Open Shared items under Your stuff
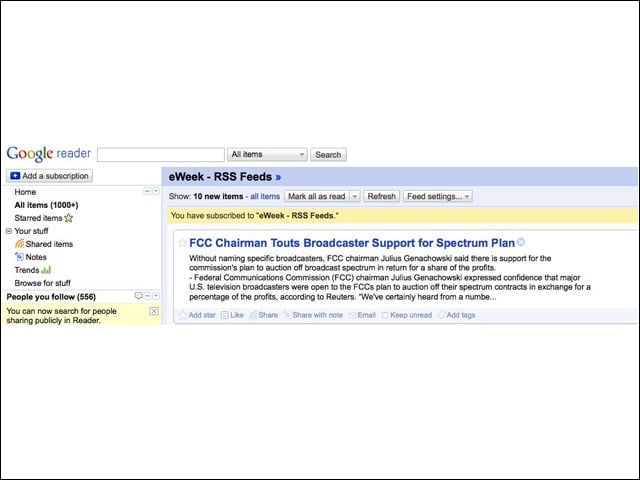Screen dimensions: 640x480 pyautogui.click(x=49, y=244)
